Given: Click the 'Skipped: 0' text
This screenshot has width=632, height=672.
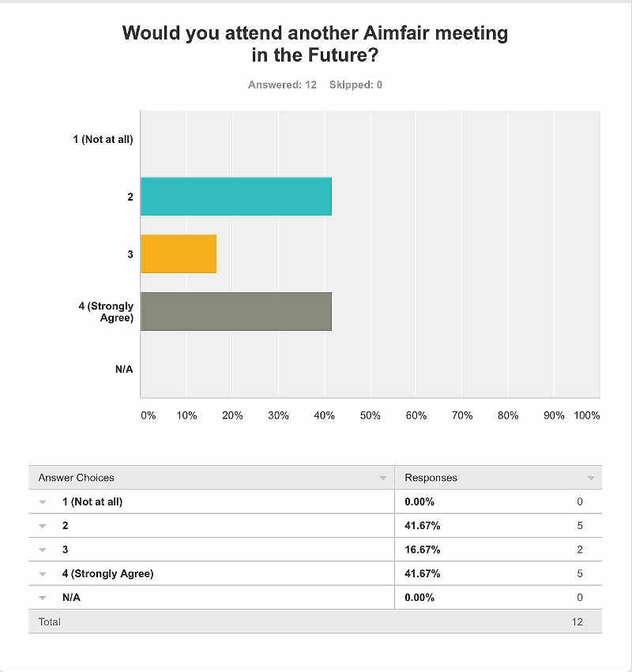Looking at the screenshot, I should 355,84.
